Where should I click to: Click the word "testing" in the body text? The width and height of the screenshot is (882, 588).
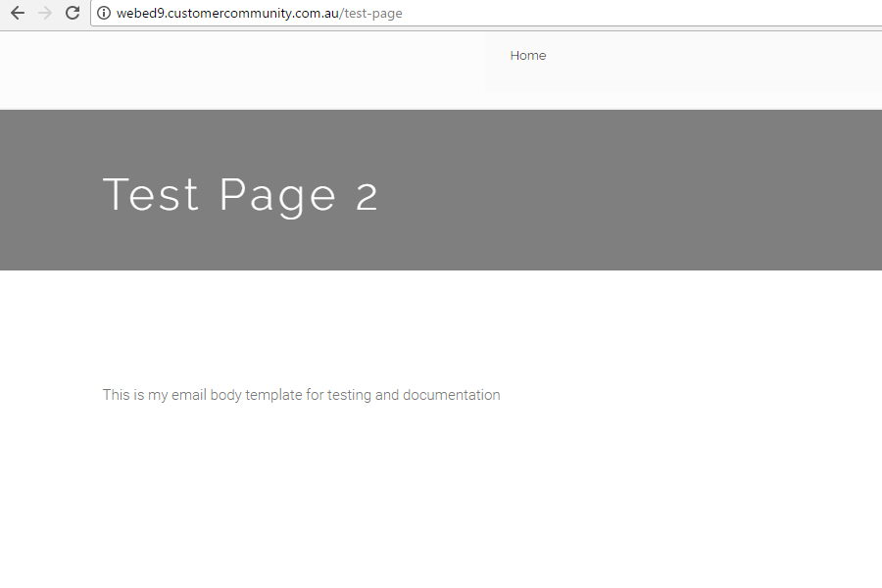point(349,395)
